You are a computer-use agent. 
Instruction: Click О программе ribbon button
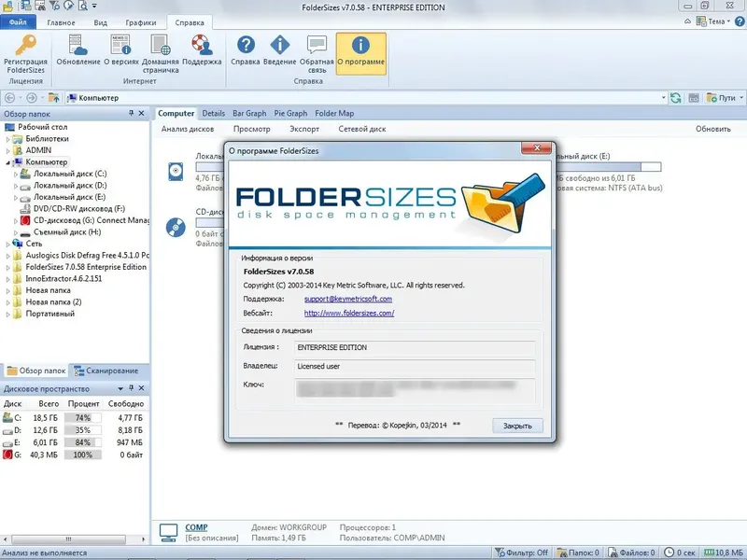(360, 53)
